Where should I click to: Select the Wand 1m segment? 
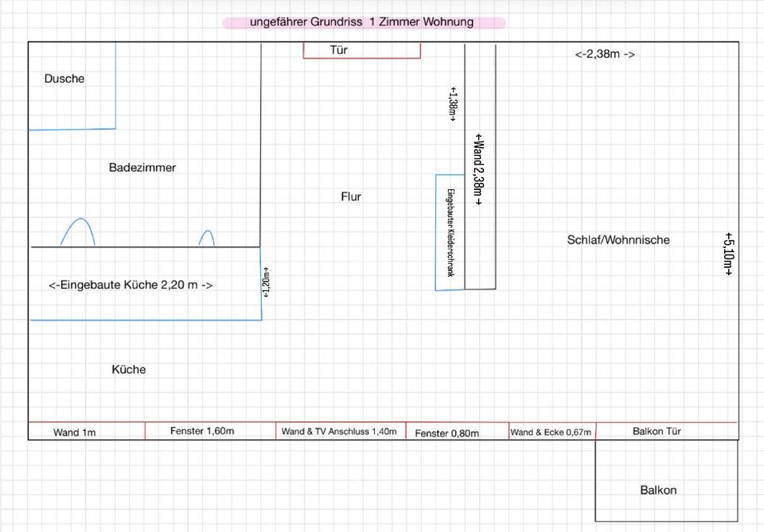click(x=75, y=432)
